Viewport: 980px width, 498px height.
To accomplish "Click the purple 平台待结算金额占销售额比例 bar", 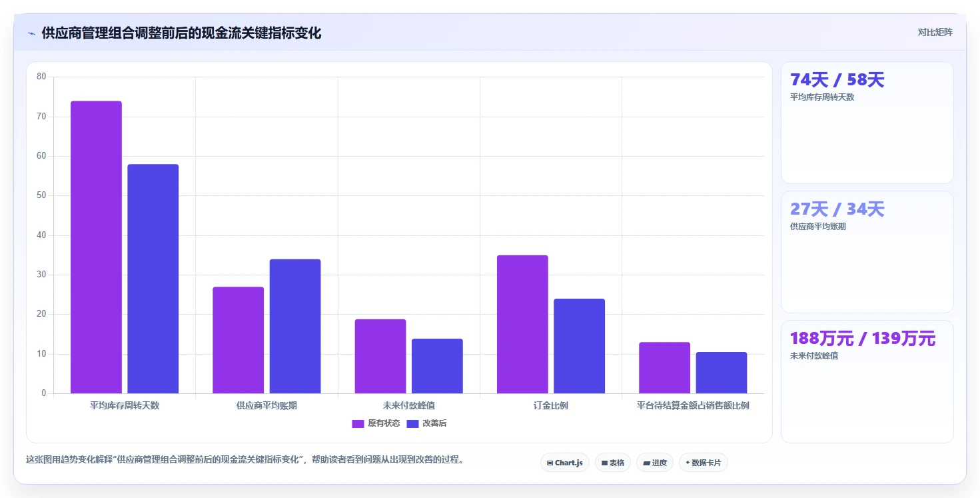I will (x=664, y=368).
